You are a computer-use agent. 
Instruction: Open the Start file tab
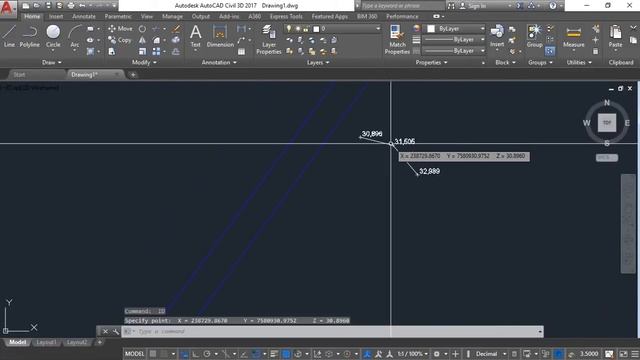[x=19, y=75]
